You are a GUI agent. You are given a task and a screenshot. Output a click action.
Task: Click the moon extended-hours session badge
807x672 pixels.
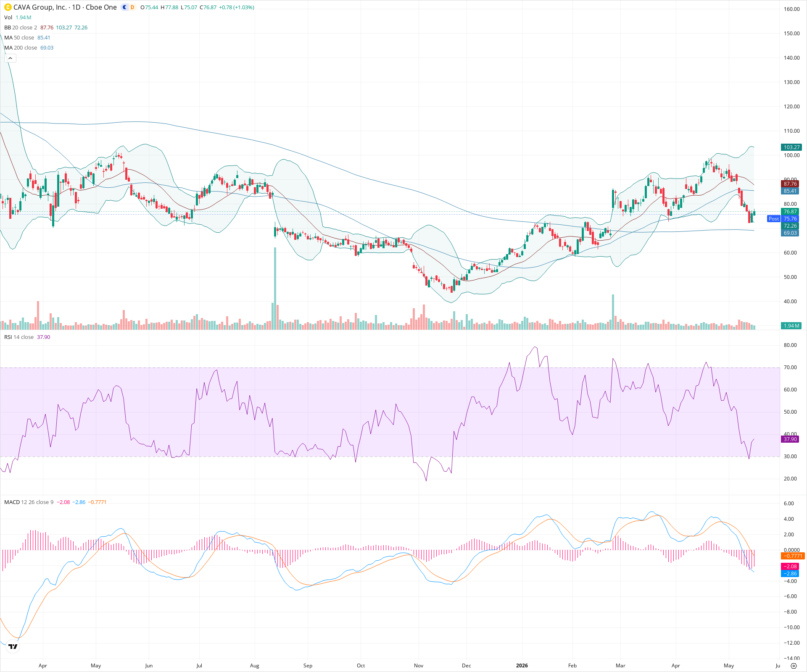click(x=125, y=7)
